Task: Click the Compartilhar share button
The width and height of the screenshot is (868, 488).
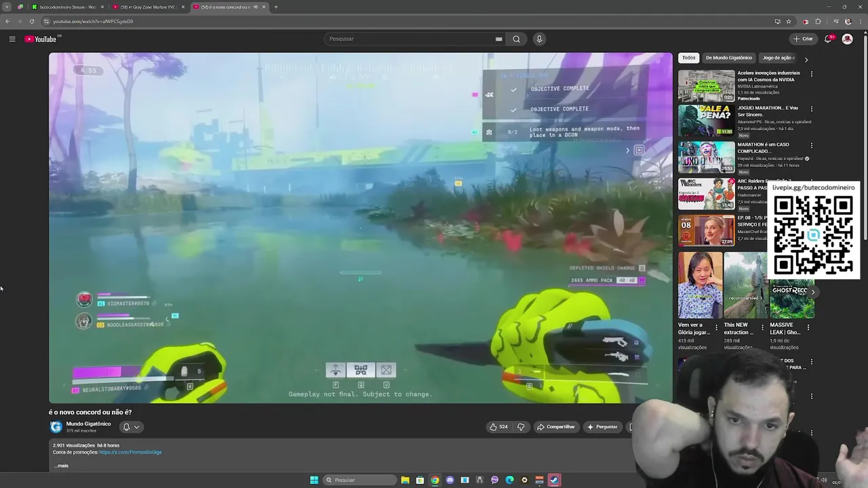Action: click(555, 427)
